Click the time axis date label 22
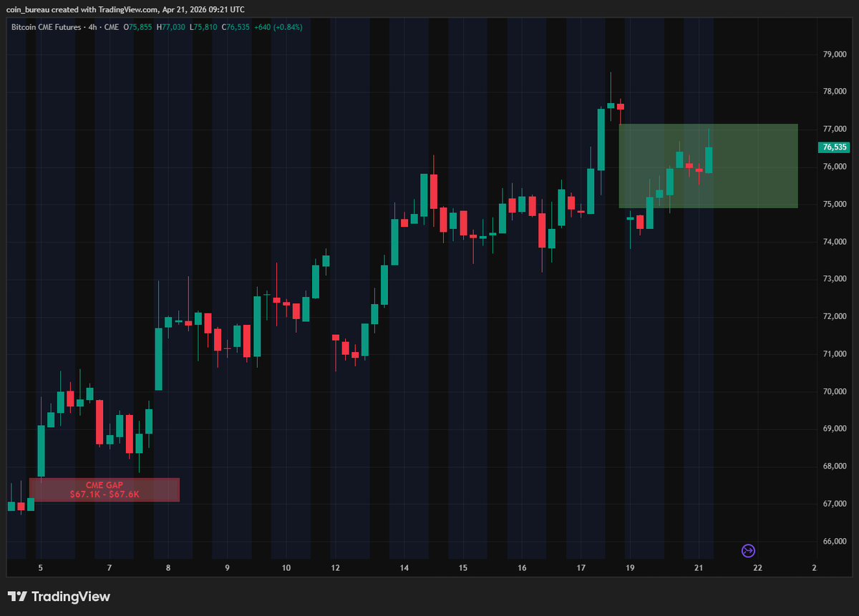The height and width of the screenshot is (616, 859). [x=757, y=568]
